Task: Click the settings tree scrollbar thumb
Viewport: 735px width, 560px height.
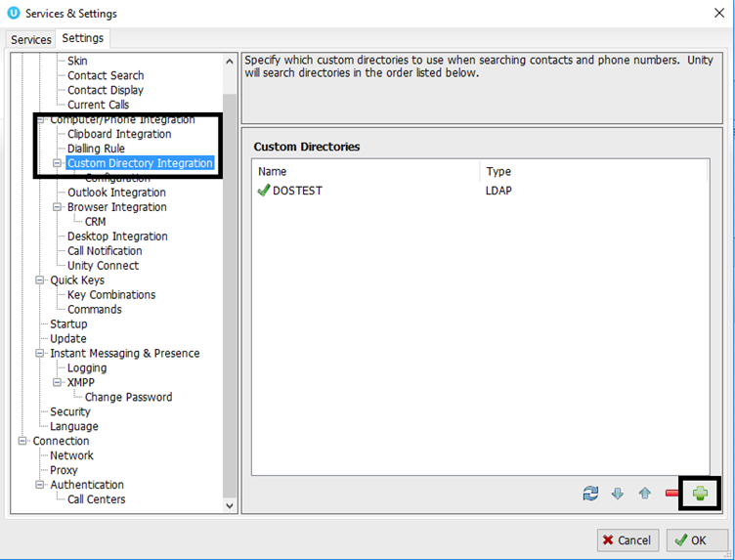Action: [230, 295]
